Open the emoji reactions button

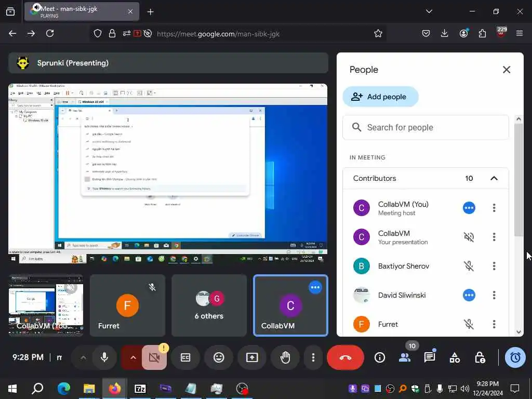point(219,357)
